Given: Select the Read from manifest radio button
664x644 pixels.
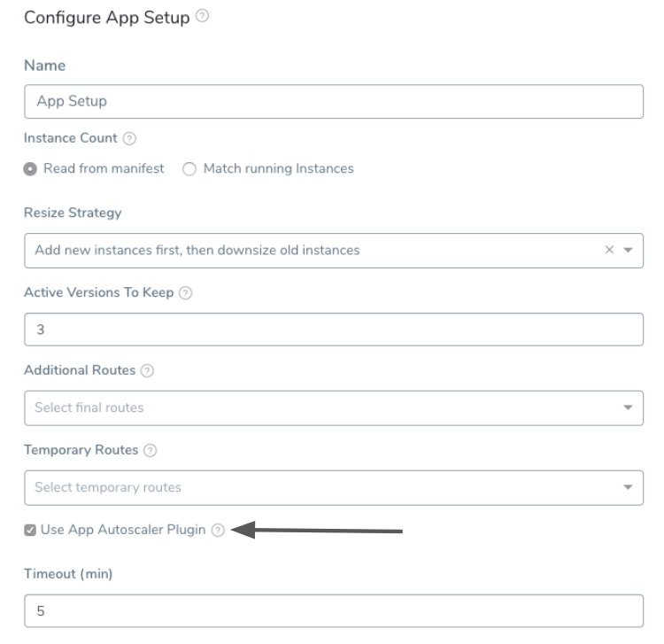Looking at the screenshot, I should click(x=30, y=169).
